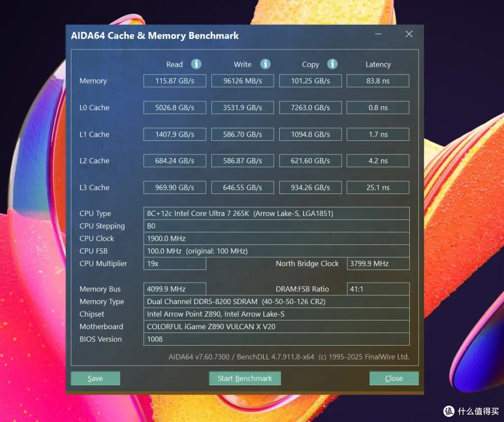Viewport: 504px width, 422px height.
Task: Click the CPU Multiplier field 19x
Action: pos(175,263)
